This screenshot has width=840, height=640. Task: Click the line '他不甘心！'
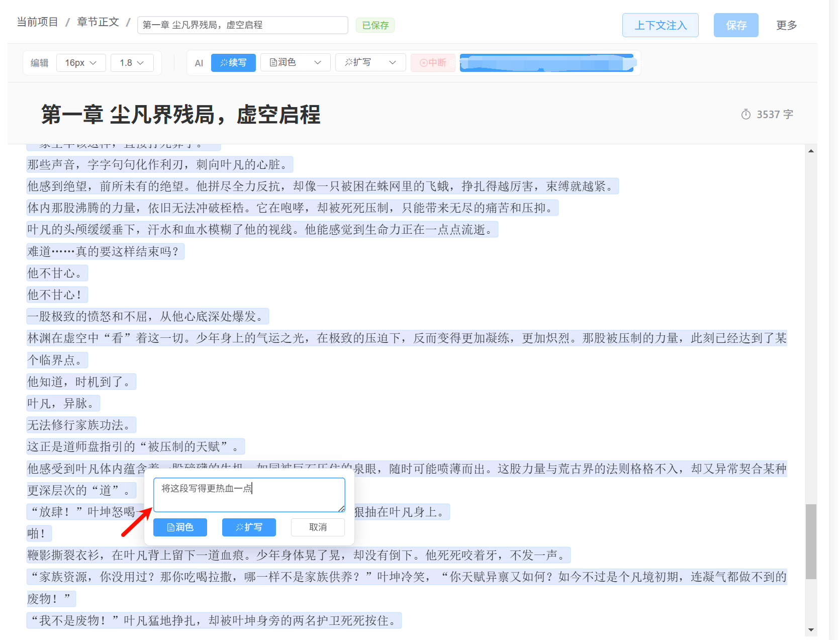[x=57, y=295]
